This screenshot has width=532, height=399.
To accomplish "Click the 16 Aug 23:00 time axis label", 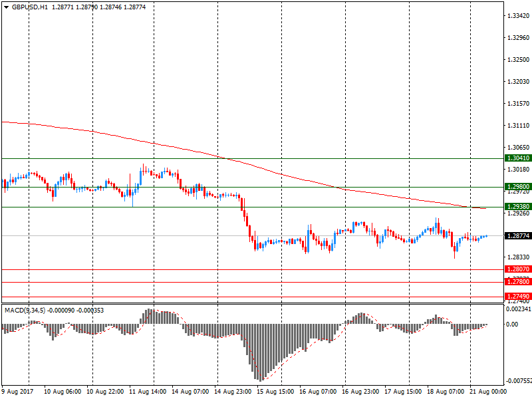I will pos(360,392).
